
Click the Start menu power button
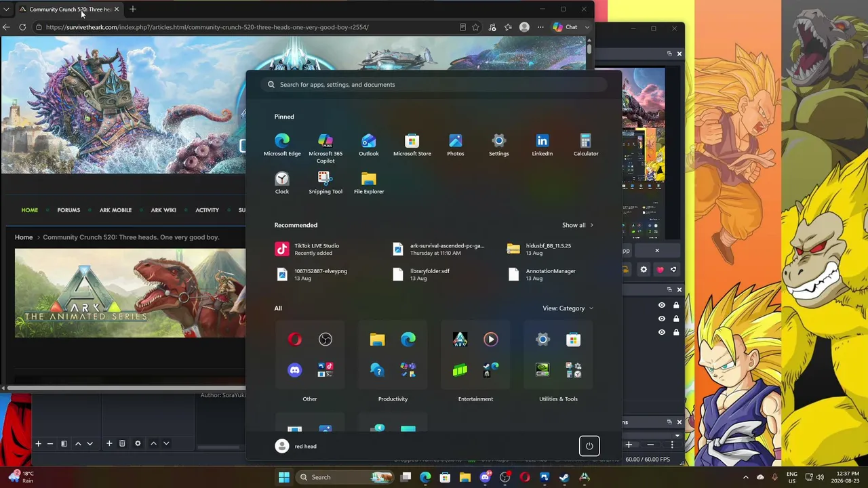click(589, 446)
